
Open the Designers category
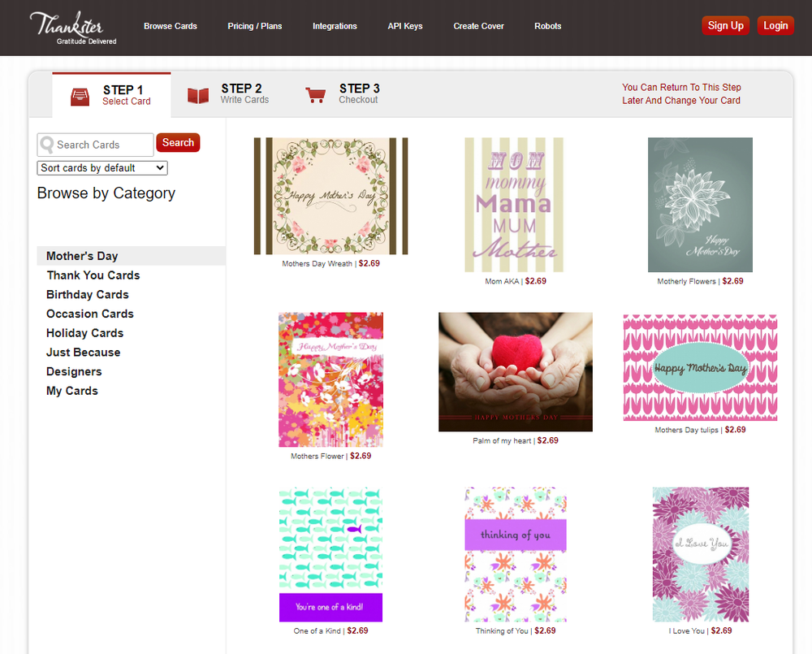[74, 371]
